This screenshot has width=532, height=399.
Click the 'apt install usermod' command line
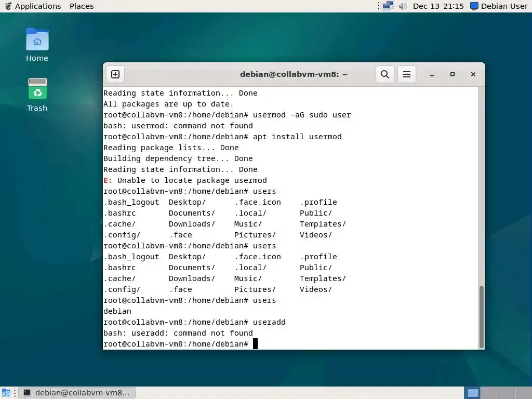[x=222, y=137]
